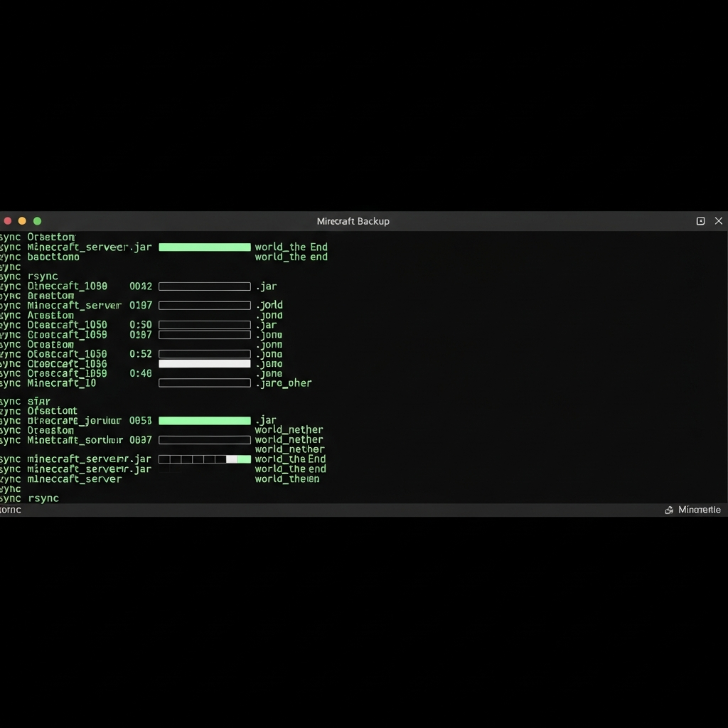The width and height of the screenshot is (728, 728).
Task: Click the green bar beside 'Minecraft_serveer.jar'
Action: 205,247
